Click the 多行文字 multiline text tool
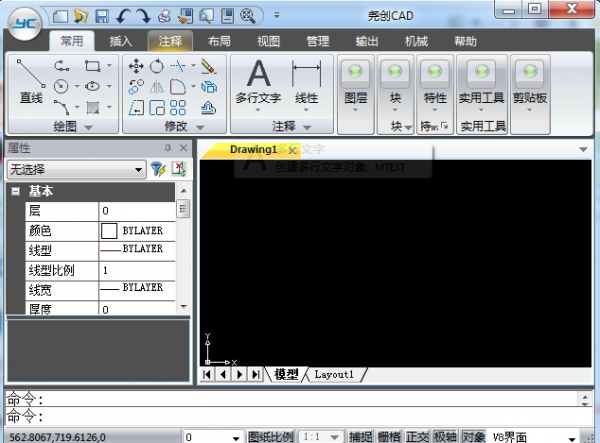The image size is (600, 443). pos(258,82)
